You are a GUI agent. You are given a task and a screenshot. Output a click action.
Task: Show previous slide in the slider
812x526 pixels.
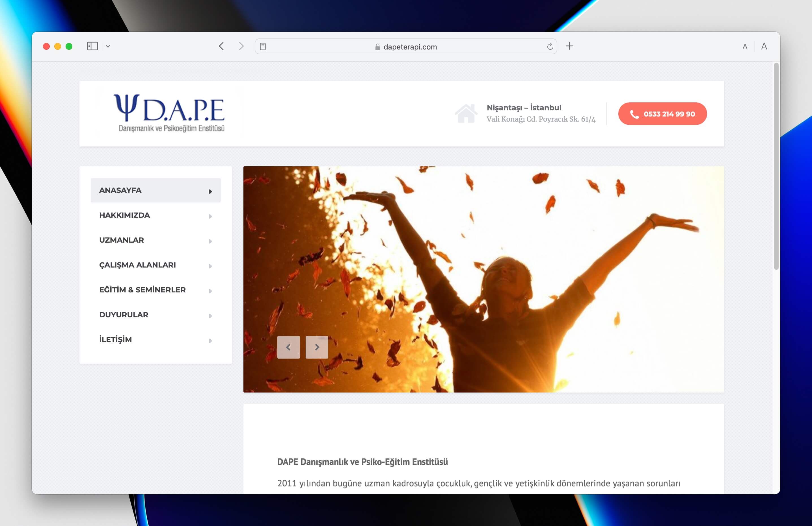(289, 347)
